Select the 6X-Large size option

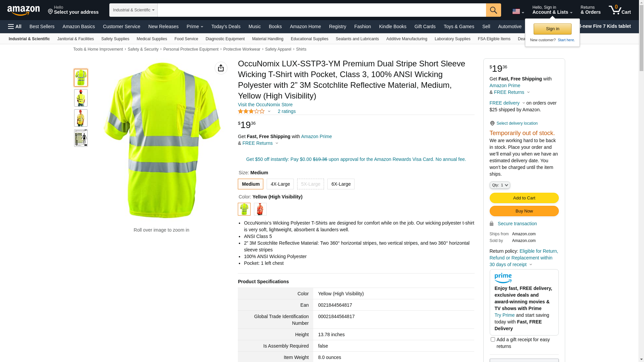tap(341, 184)
